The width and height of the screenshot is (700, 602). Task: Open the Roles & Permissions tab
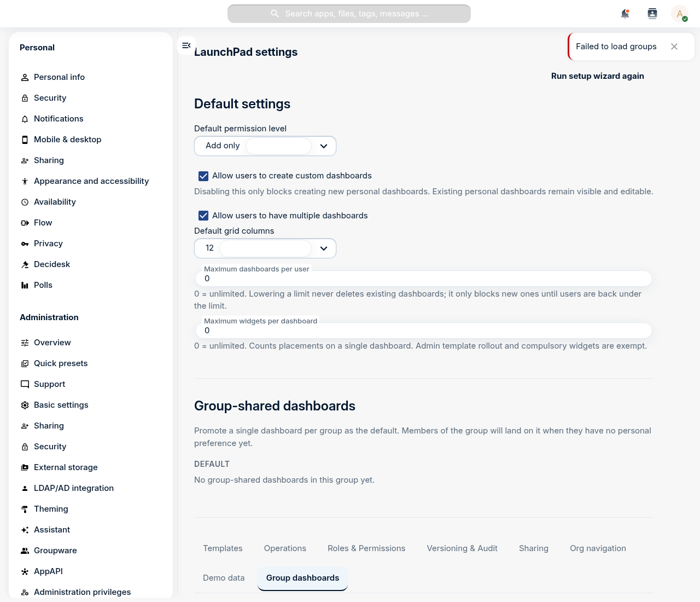(x=366, y=548)
